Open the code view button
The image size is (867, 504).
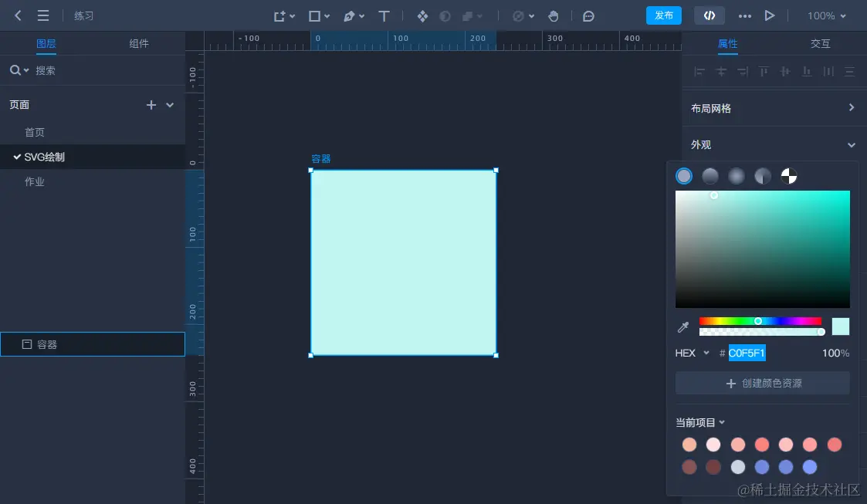710,15
